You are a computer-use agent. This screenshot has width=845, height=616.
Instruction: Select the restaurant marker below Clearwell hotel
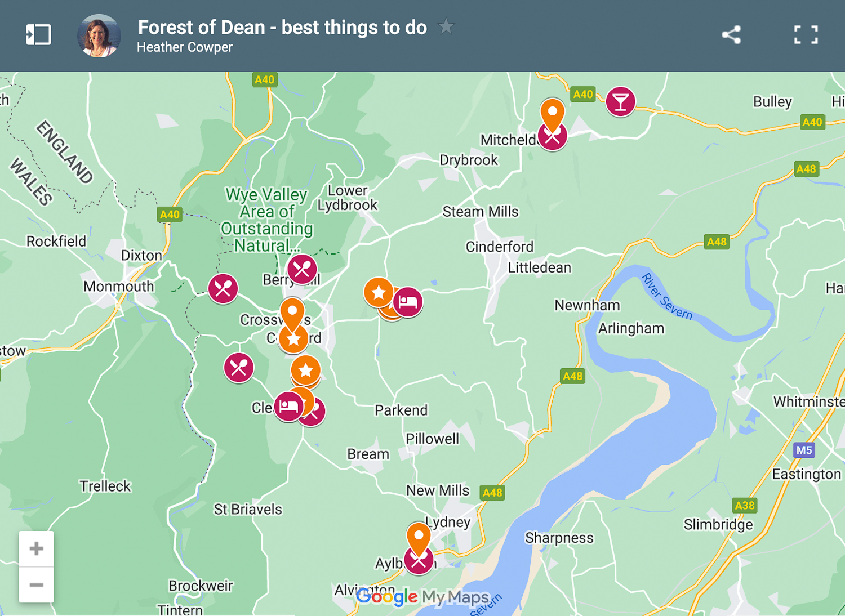click(313, 412)
